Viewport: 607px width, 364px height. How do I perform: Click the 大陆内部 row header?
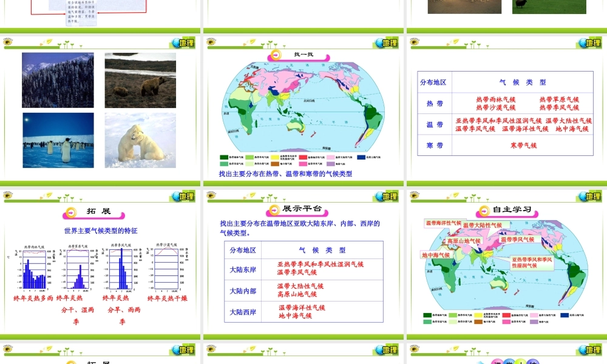(243, 291)
